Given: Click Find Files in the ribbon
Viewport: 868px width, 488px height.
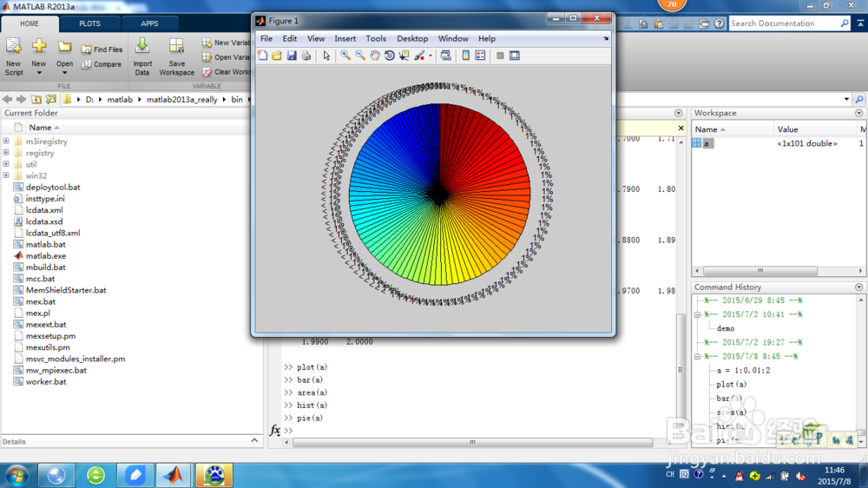Looking at the screenshot, I should pos(102,49).
